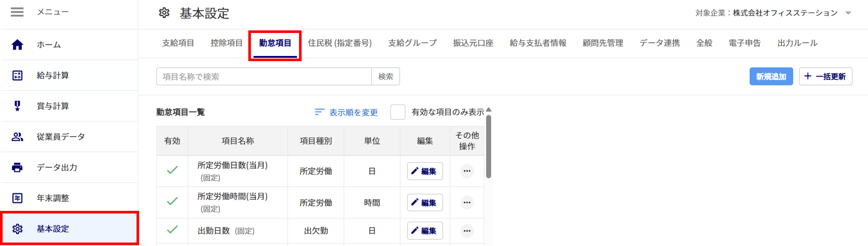Click the Home house icon

(17, 45)
